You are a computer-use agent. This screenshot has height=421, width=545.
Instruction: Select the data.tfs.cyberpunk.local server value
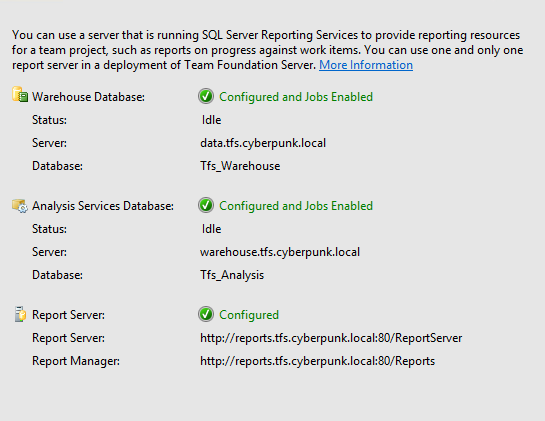point(263,143)
